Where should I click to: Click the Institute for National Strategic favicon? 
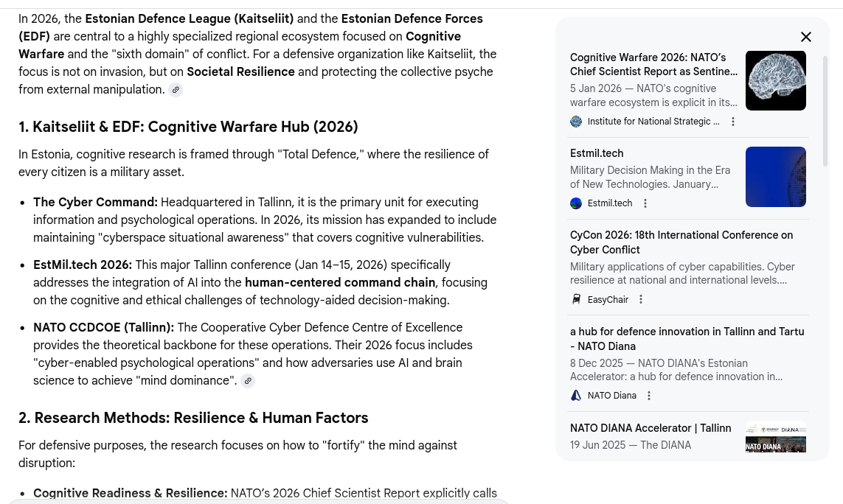point(576,122)
